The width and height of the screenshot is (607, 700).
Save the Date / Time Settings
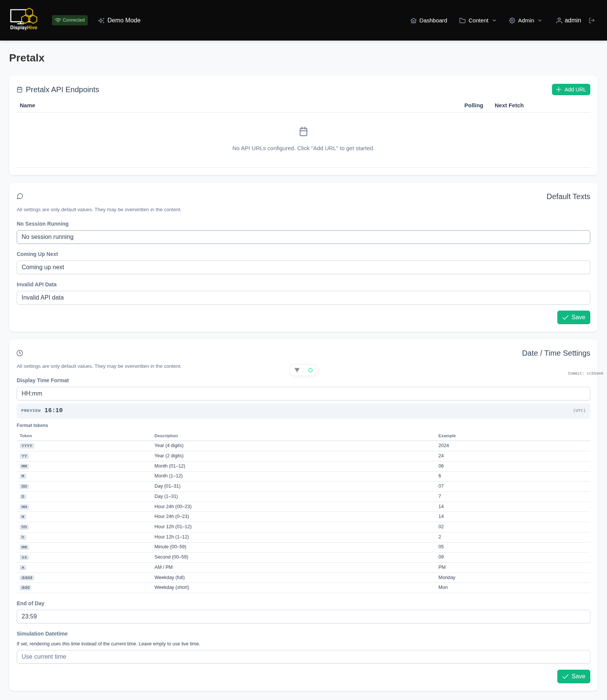[574, 676]
